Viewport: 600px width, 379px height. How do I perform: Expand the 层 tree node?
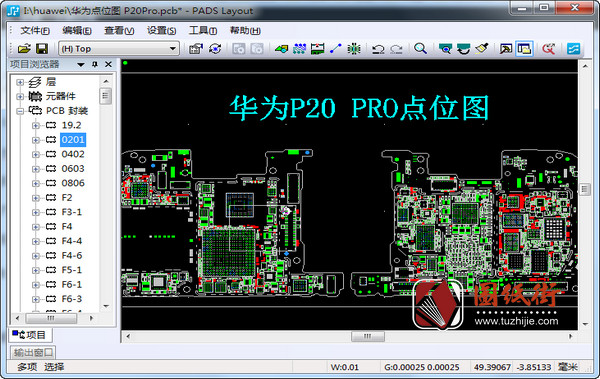tap(20, 82)
